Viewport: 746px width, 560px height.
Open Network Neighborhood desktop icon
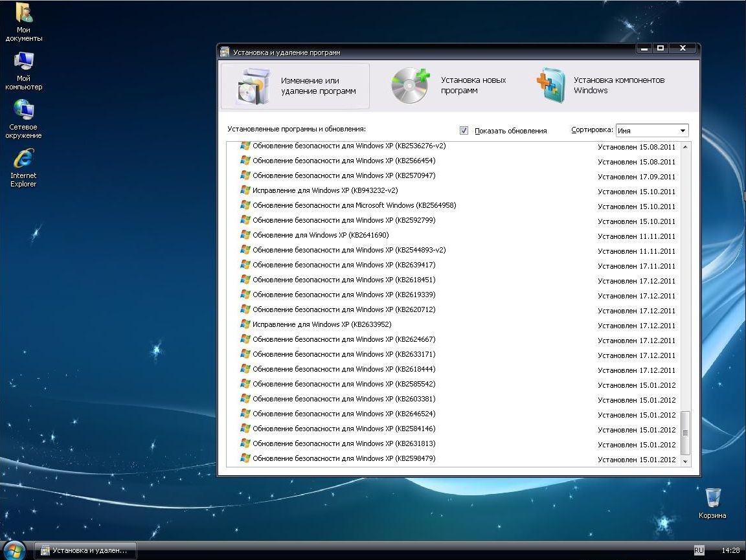coord(24,110)
